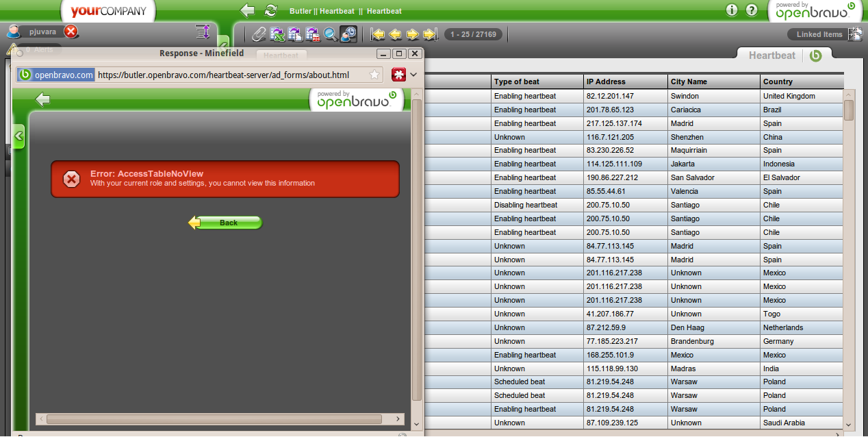Log out with red X button

[x=71, y=32]
